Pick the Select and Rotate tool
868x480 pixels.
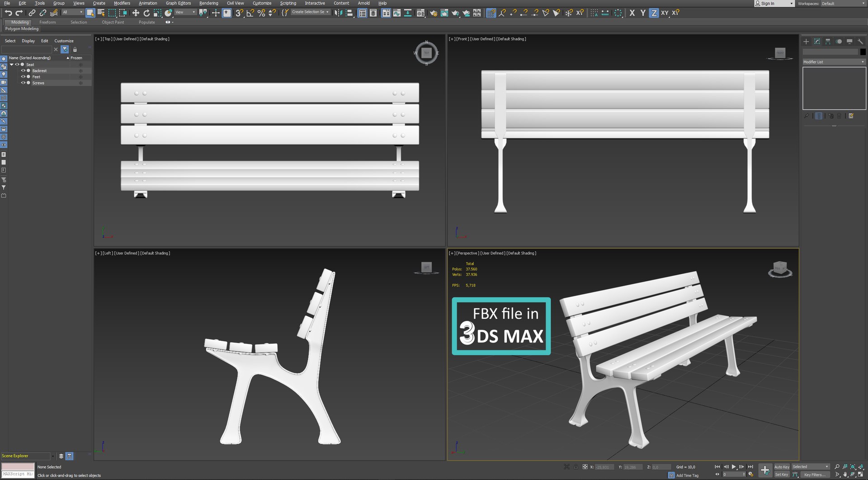tap(146, 13)
